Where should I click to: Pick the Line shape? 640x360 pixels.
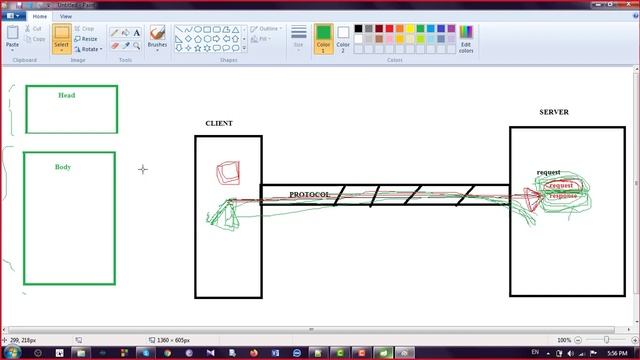[179, 29]
